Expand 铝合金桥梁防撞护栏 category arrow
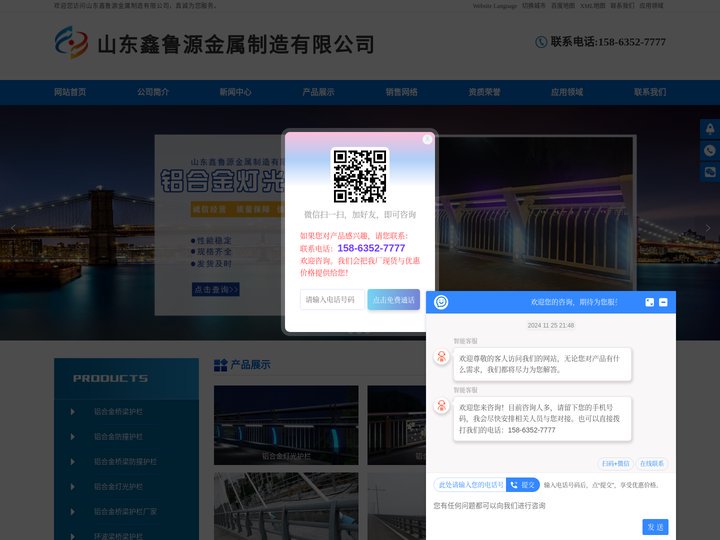The width and height of the screenshot is (720, 540). pyautogui.click(x=73, y=461)
